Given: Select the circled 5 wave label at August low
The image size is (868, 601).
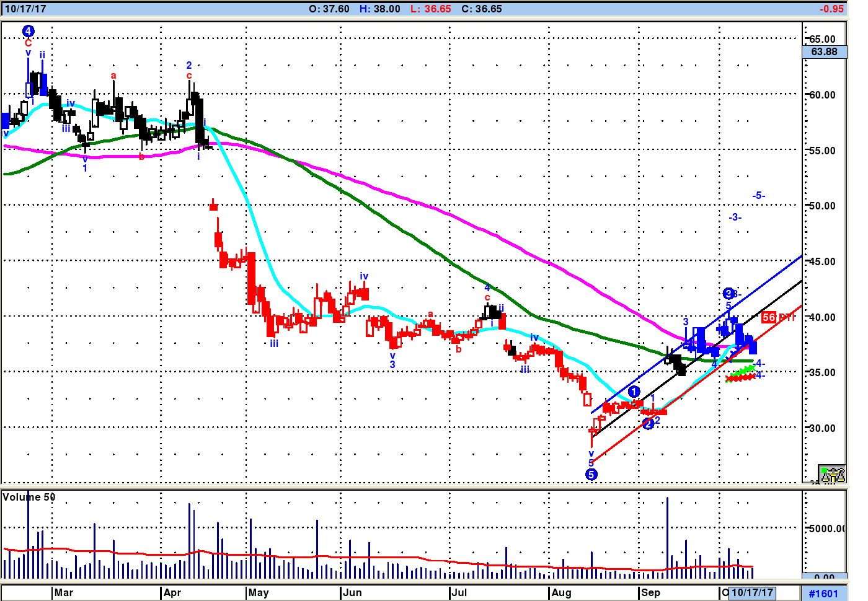Looking at the screenshot, I should [x=591, y=475].
